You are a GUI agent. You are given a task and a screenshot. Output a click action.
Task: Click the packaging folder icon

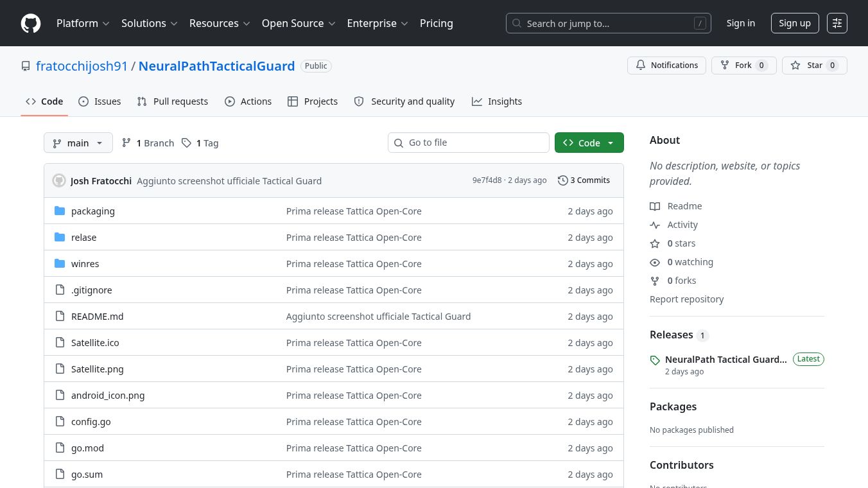tap(60, 211)
